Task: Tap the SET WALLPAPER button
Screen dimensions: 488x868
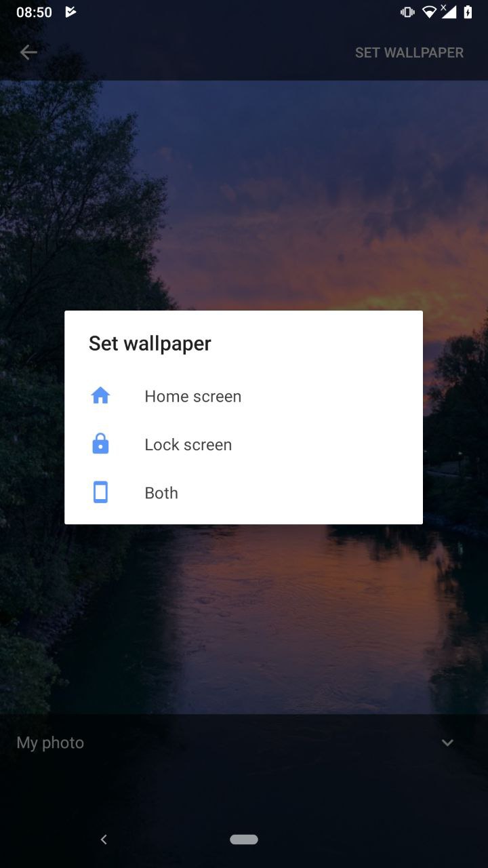Action: coord(409,52)
